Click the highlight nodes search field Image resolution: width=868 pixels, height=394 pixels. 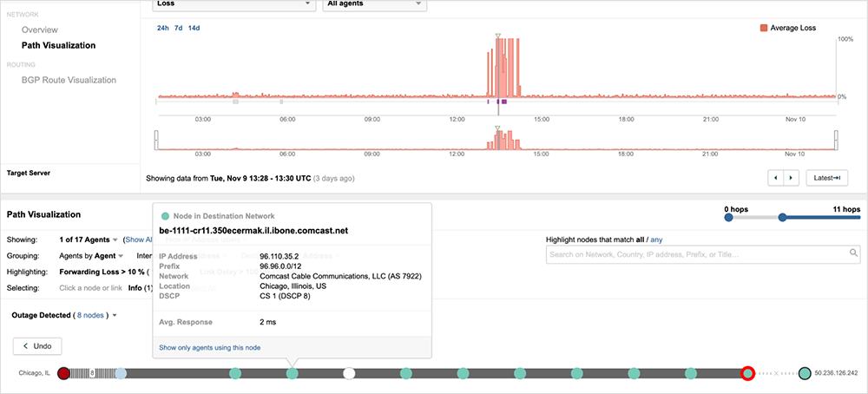(x=694, y=253)
